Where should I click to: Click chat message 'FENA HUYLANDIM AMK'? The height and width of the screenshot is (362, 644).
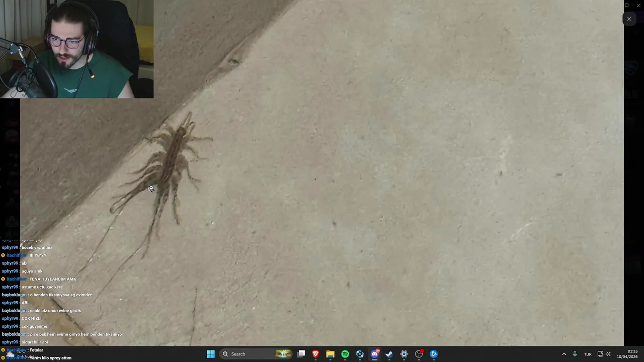(53, 279)
